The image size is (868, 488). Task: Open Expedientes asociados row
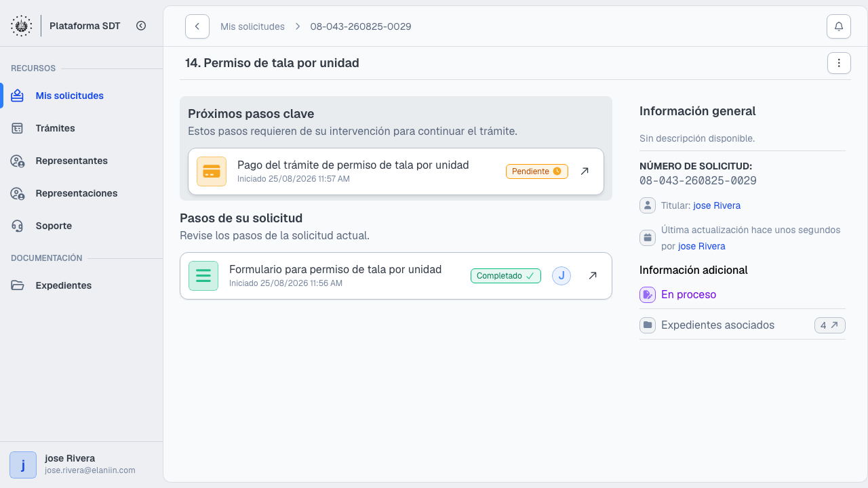pos(743,325)
